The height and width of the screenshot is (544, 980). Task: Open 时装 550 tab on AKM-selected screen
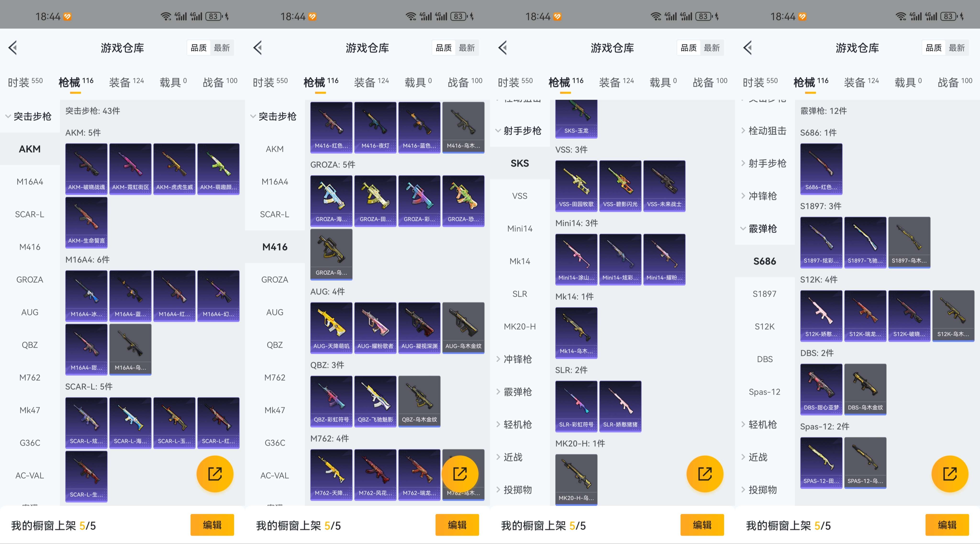tap(25, 82)
